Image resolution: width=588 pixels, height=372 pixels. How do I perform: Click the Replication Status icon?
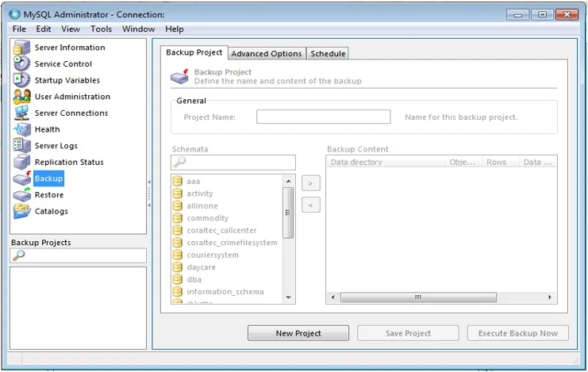click(21, 162)
